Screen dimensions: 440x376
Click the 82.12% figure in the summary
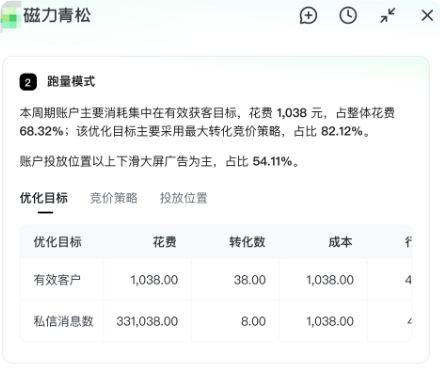(342, 131)
